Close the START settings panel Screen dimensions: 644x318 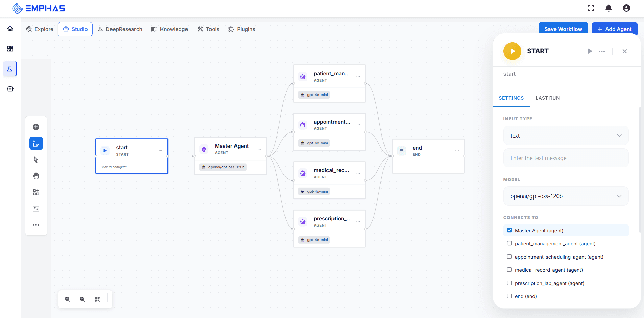point(624,51)
